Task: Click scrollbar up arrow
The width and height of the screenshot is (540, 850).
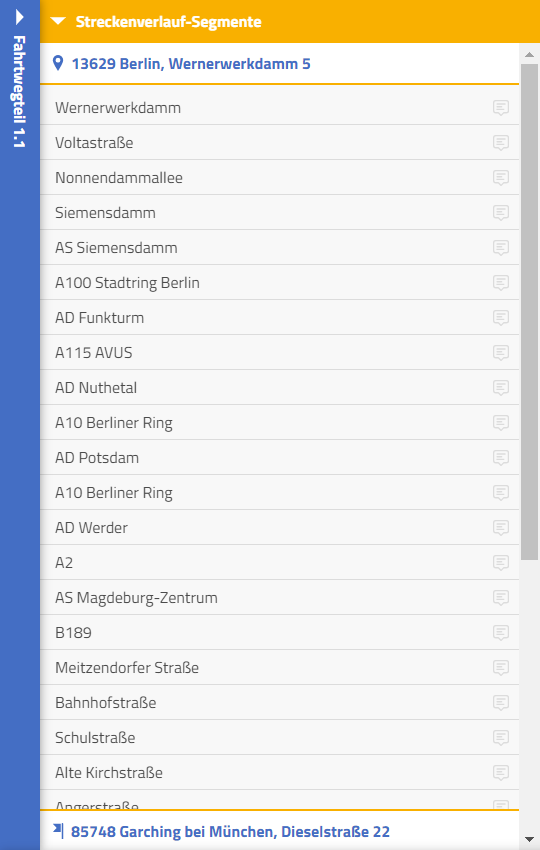Action: [x=529, y=54]
